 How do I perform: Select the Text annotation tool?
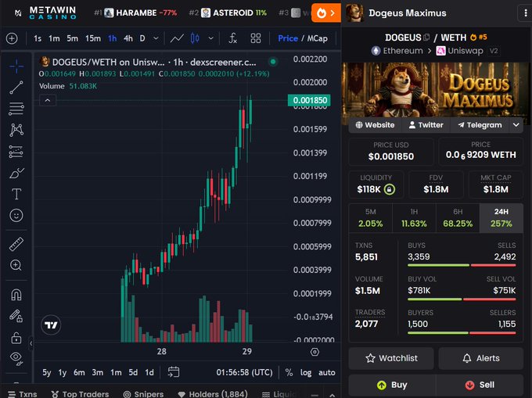click(16, 194)
